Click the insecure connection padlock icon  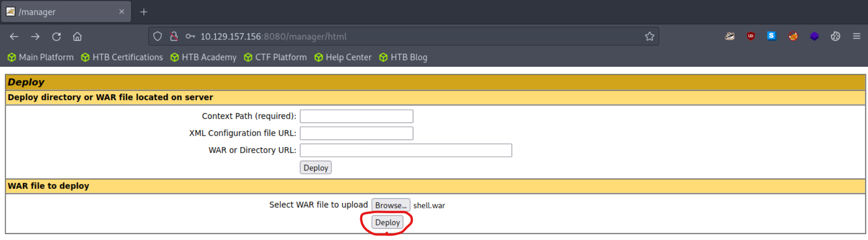pos(174,36)
